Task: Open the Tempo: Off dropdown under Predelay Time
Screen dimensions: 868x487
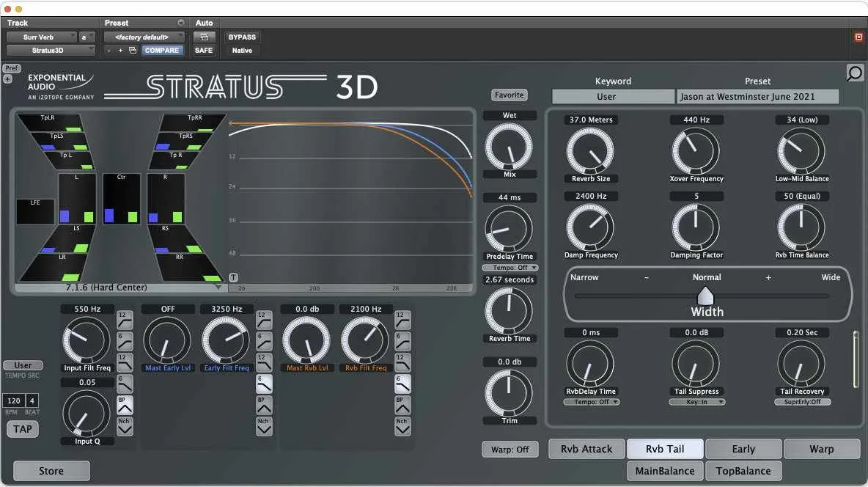Action: tap(510, 268)
